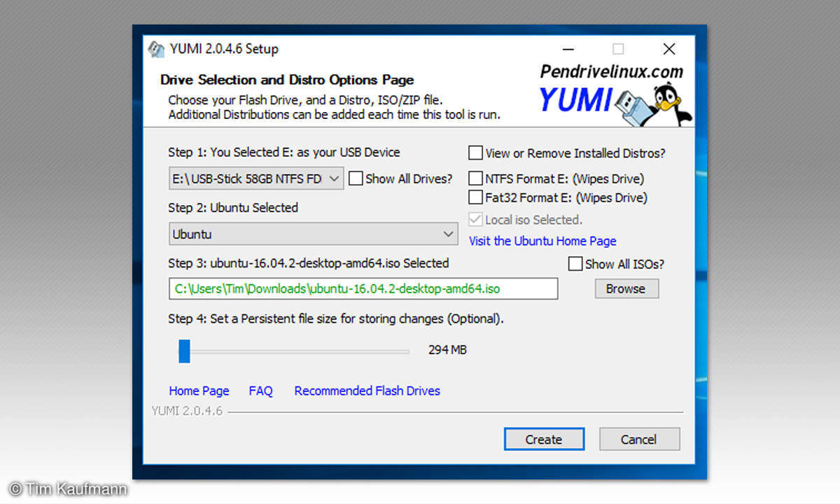Toggle Show All ISOs checkbox
Screen dimensions: 840x504
(575, 264)
